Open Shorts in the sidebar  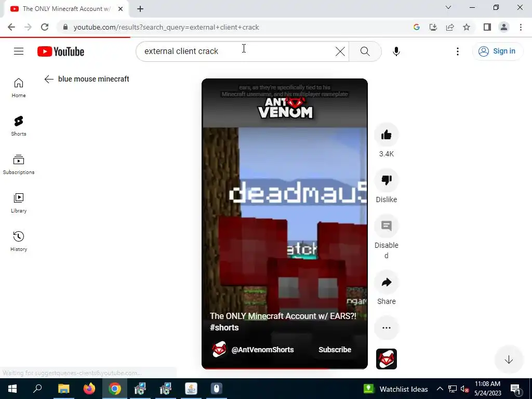[19, 126]
